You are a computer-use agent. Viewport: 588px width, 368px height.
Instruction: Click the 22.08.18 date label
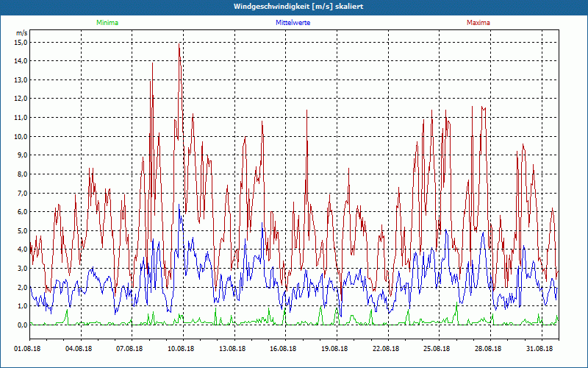[386, 349]
